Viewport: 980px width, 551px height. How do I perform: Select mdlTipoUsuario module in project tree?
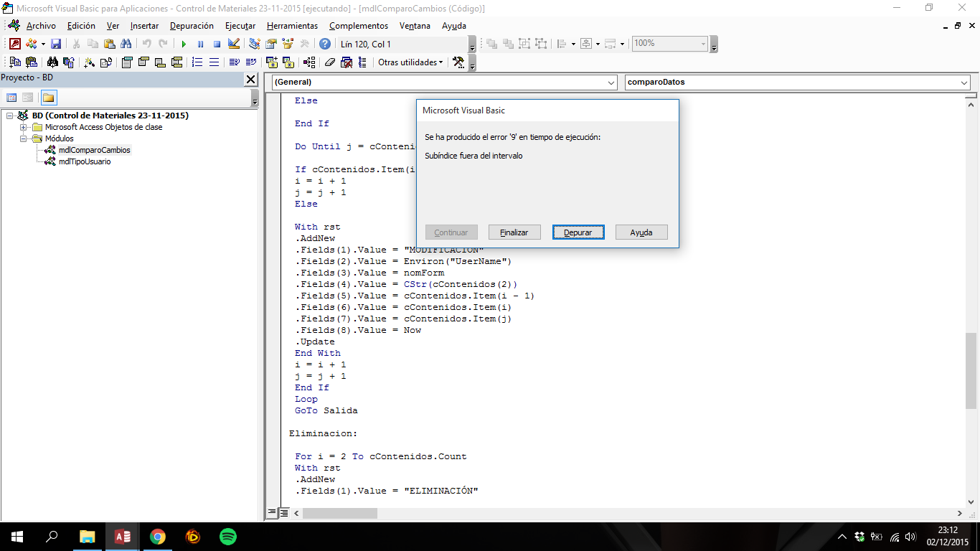pyautogui.click(x=85, y=161)
